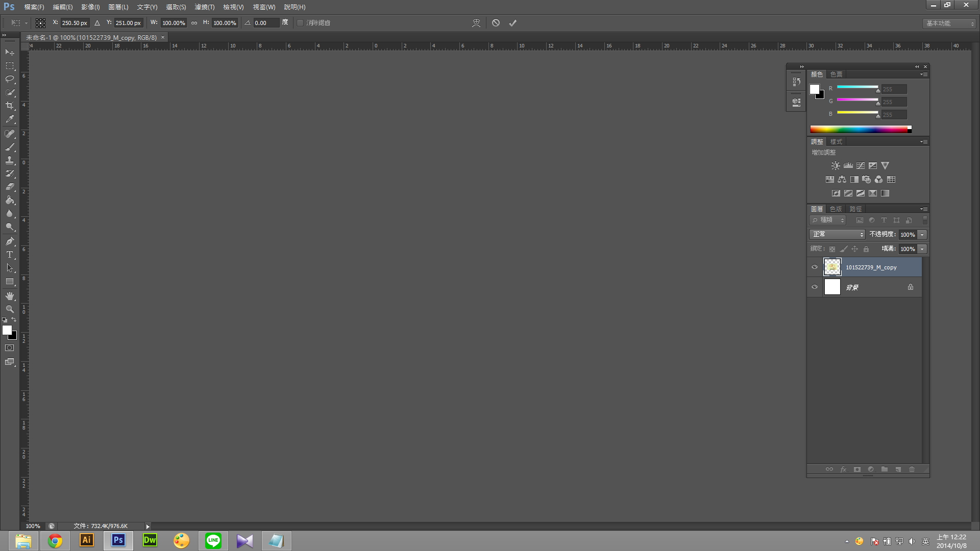The height and width of the screenshot is (551, 980).
Task: Open the workspace switcher dropdown
Action: [x=949, y=23]
